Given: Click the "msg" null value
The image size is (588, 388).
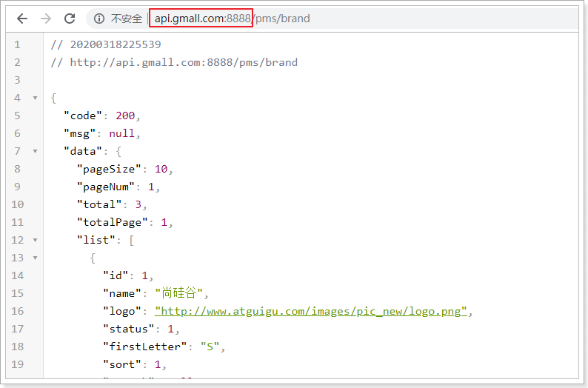Looking at the screenshot, I should [121, 133].
